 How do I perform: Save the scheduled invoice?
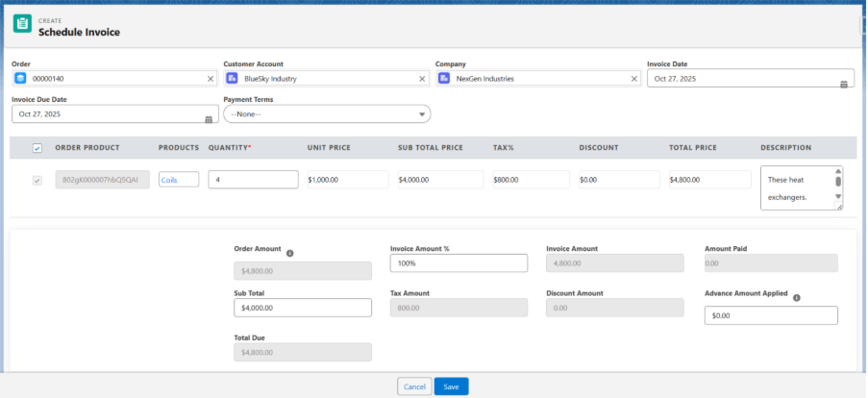click(x=451, y=386)
